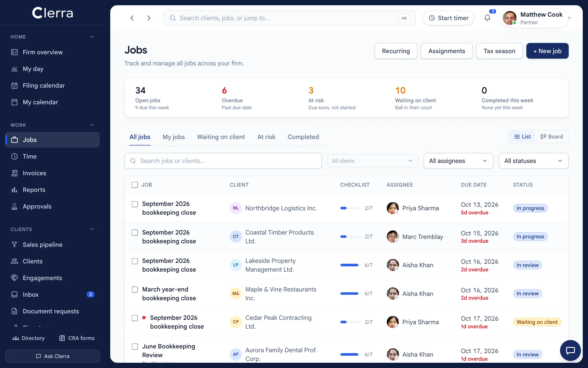Switch to Board view
This screenshot has width=588, height=368.
point(552,137)
